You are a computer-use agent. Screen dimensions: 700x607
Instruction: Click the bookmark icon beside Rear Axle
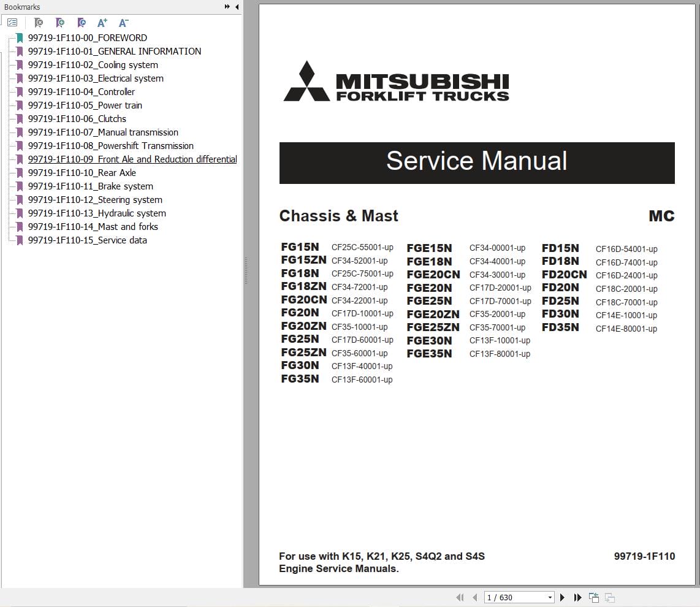click(20, 172)
